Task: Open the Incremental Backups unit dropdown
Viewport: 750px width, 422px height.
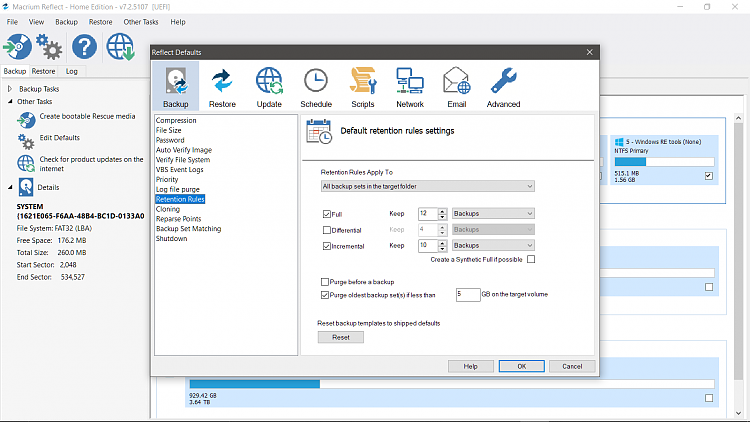Action: [x=493, y=245]
